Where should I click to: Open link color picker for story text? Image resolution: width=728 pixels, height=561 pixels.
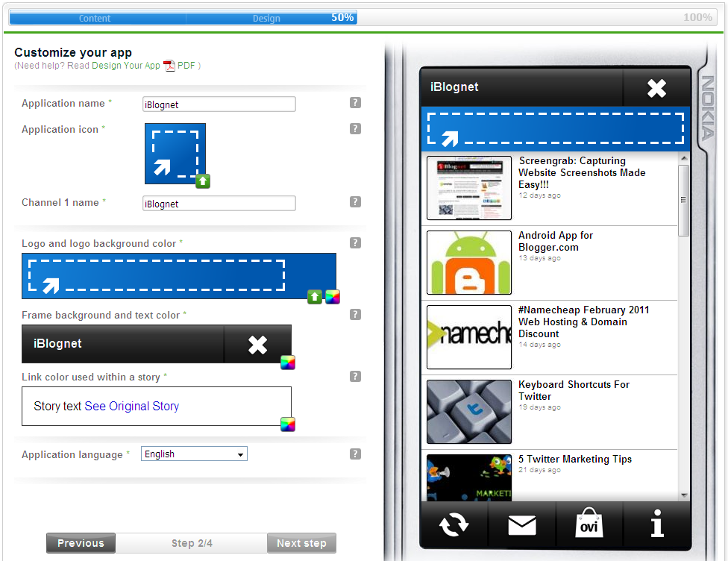tap(288, 424)
